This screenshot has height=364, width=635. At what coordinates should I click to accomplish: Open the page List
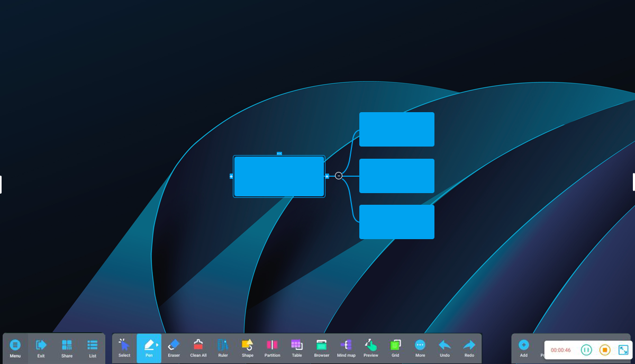(x=93, y=348)
